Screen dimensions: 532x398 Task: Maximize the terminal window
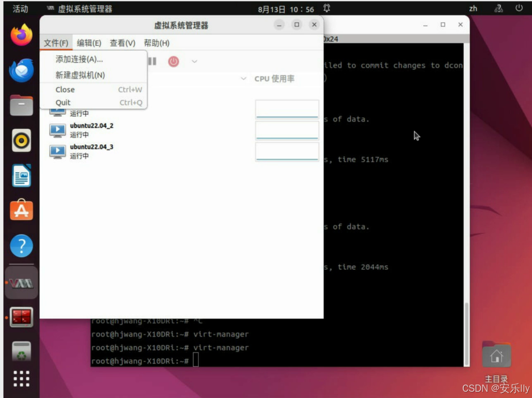coord(443,25)
